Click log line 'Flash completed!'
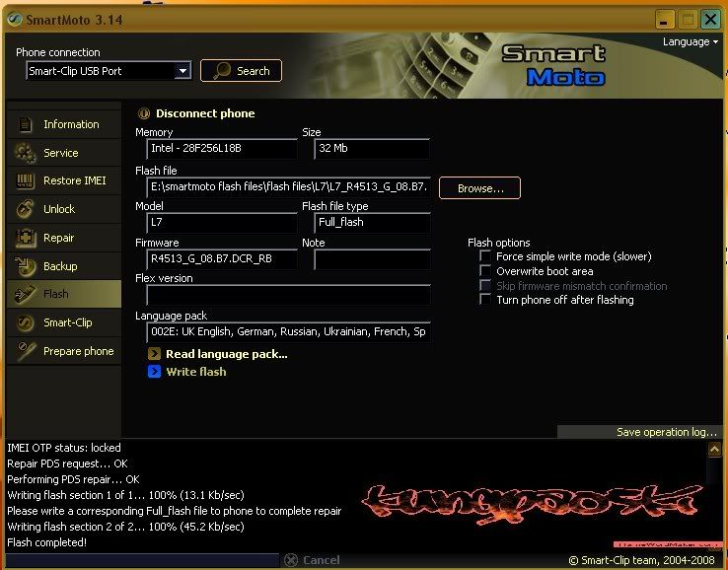Image resolution: width=728 pixels, height=570 pixels. click(x=47, y=542)
